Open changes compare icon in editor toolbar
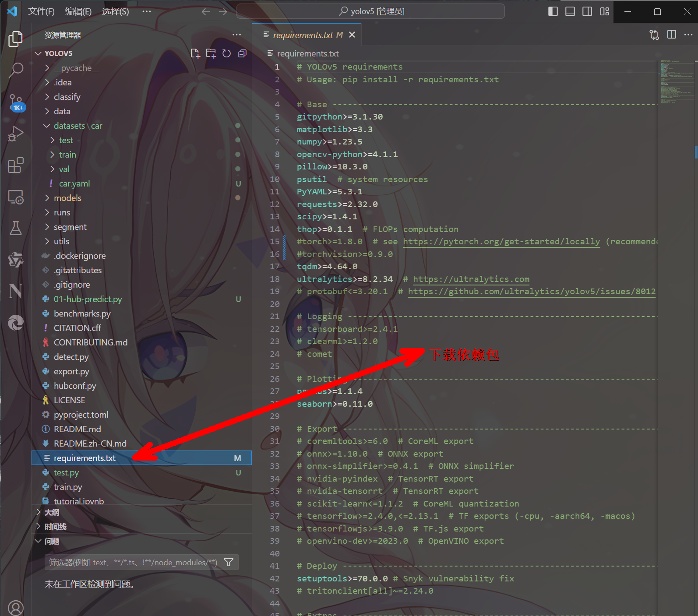This screenshot has width=698, height=616. [654, 35]
